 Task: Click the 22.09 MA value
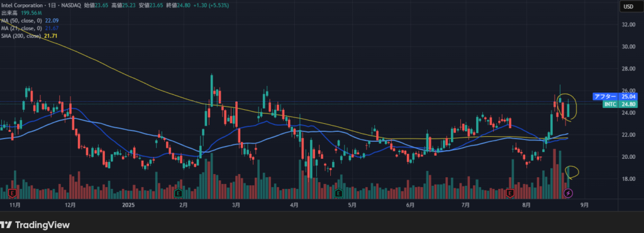[x=52, y=21]
